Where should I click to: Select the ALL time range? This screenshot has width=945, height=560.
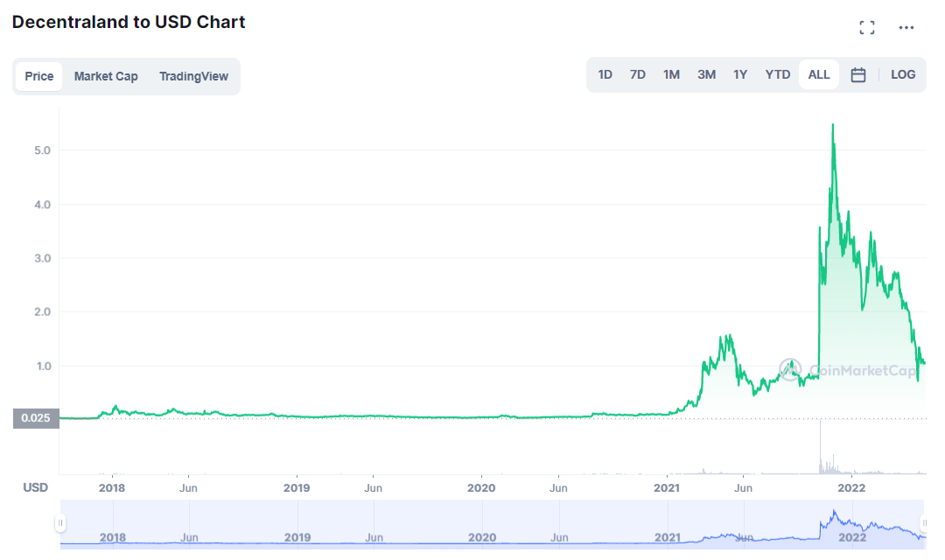818,74
